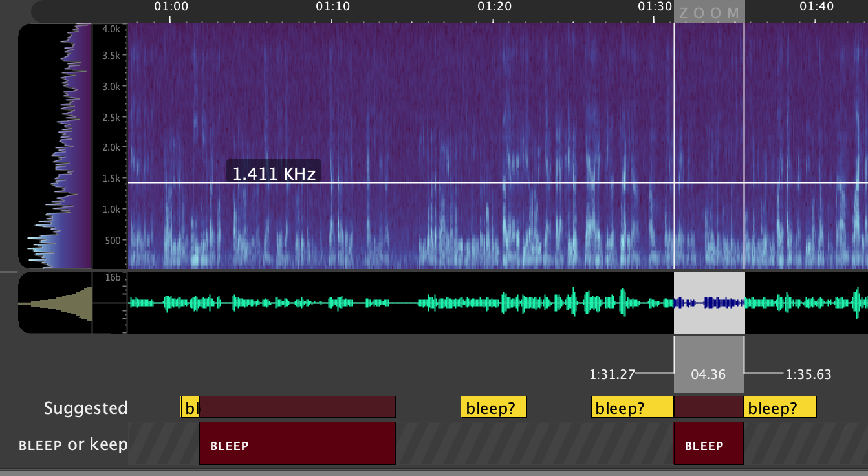Image resolution: width=868 pixels, height=476 pixels.
Task: Click the 1.411 KHz frequency readout label
Action: pos(273,171)
